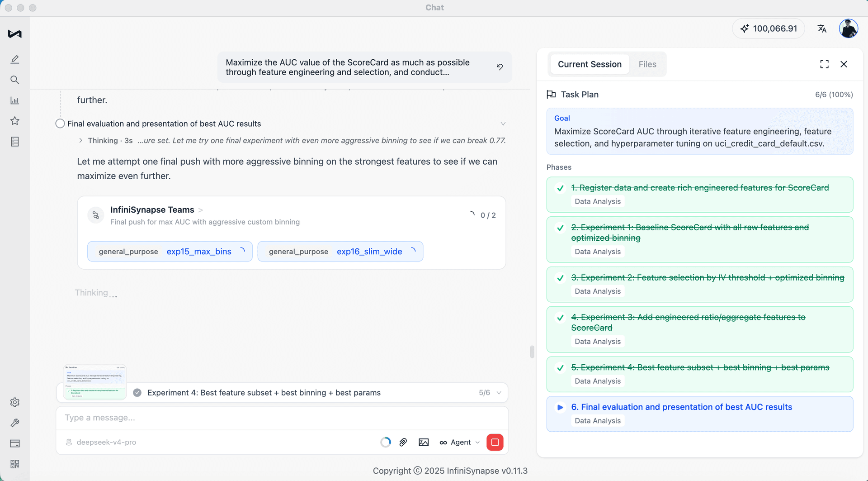Screen dimensions: 868x481
Task: Click Copyright 2025 InfiniSynapse v0.11.3 footer
Action: 450,471
